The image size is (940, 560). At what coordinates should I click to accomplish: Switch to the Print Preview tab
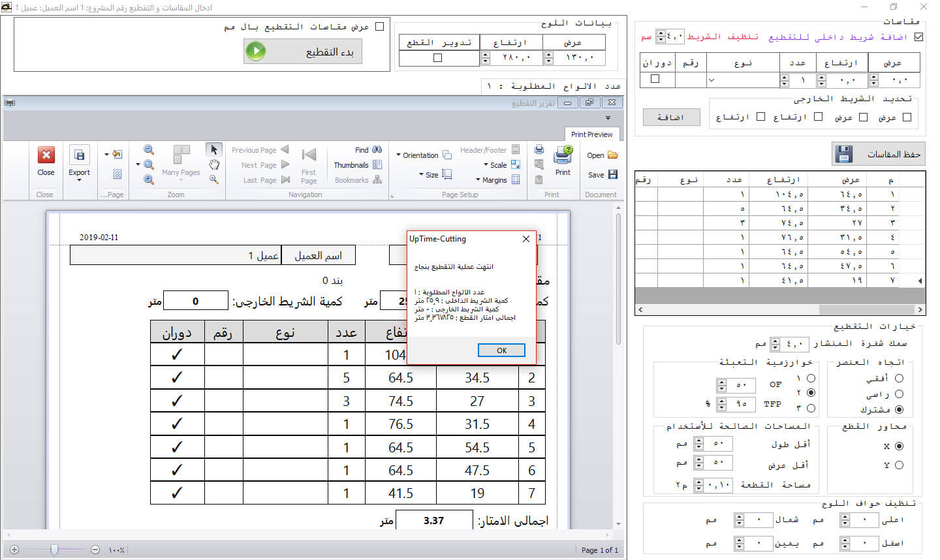tap(591, 134)
